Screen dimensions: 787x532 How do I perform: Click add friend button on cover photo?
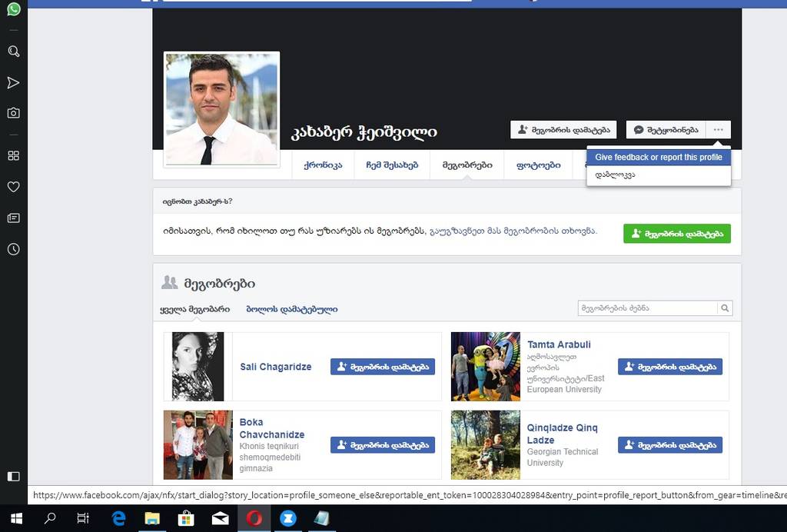(563, 129)
